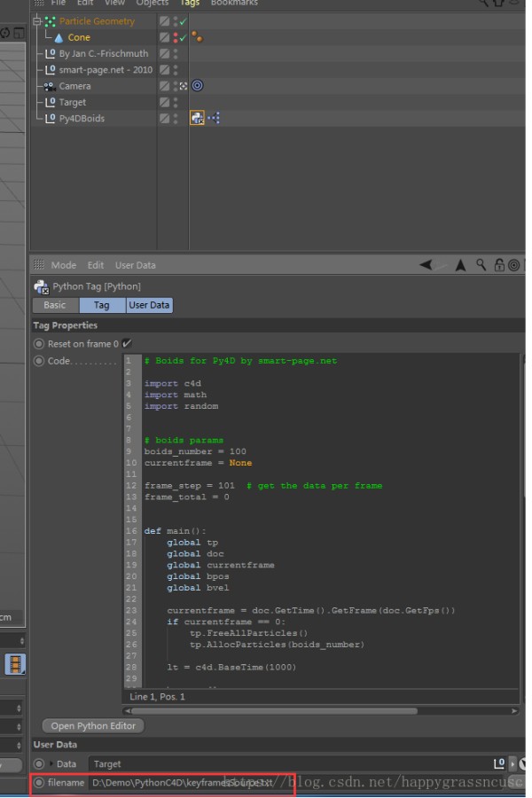The height and width of the screenshot is (798, 532).
Task: Toggle the green enable check on Particle Geometry
Action: [182, 21]
